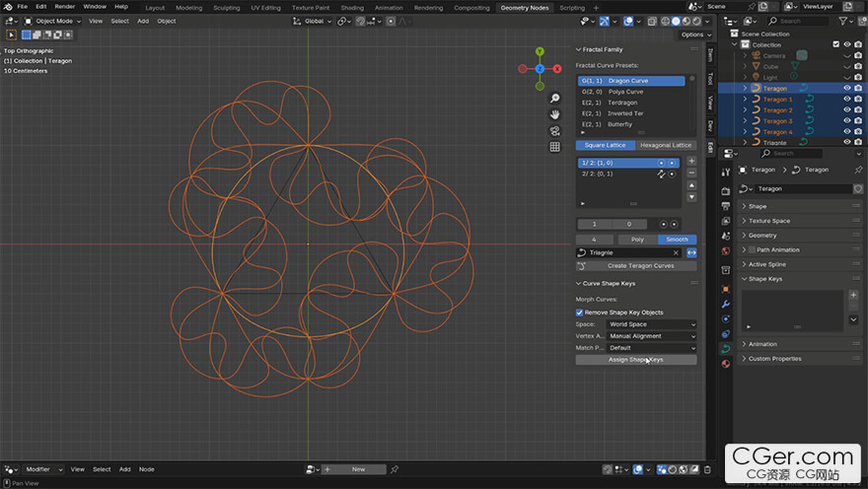Switch to the Scripting workspace tab
This screenshot has height=489, width=868.
(572, 8)
